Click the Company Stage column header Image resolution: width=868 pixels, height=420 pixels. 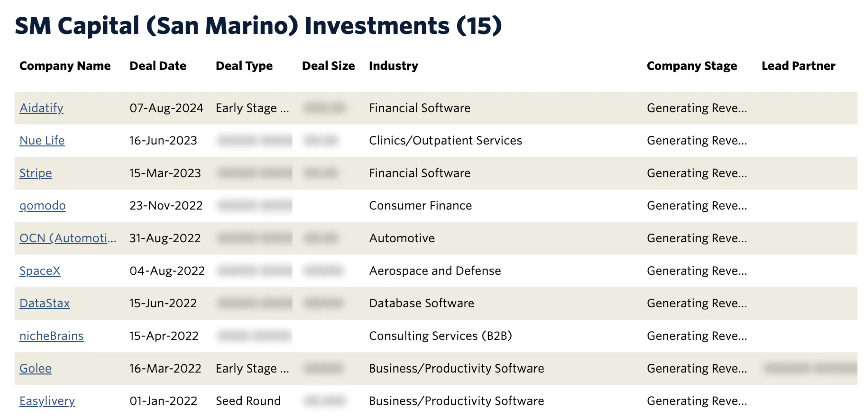click(691, 66)
